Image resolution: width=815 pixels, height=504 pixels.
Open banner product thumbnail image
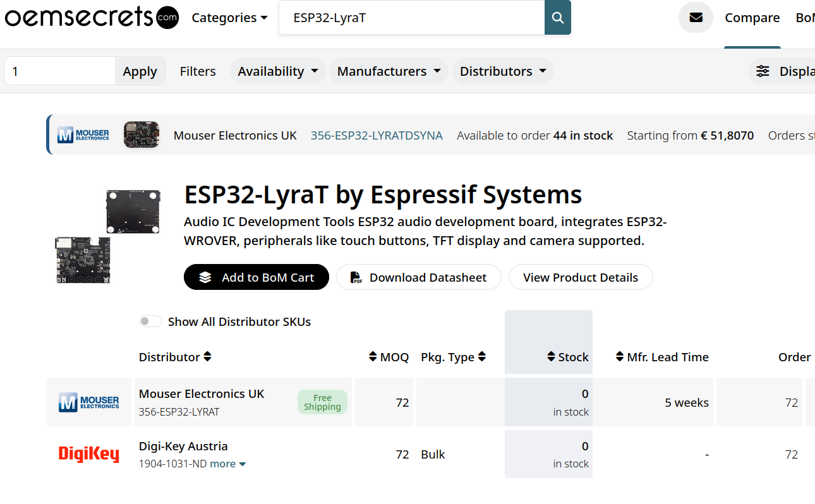click(x=142, y=135)
